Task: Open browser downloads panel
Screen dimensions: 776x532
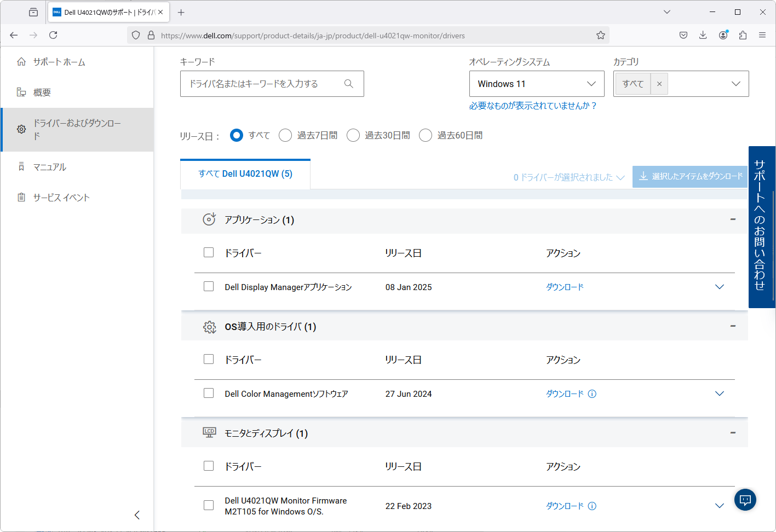Action: tap(703, 35)
